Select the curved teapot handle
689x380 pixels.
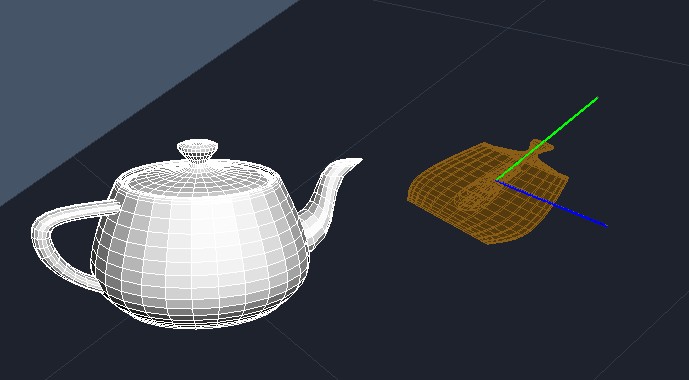tap(62, 244)
